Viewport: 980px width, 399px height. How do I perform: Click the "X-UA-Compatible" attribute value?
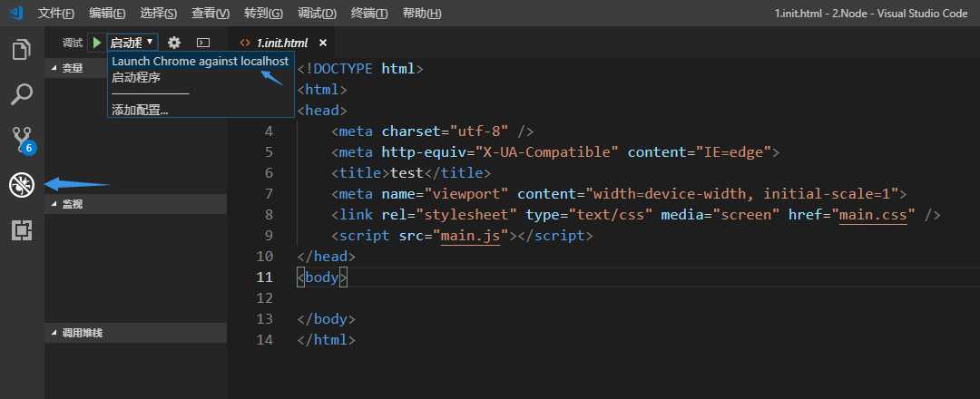pyautogui.click(x=547, y=152)
